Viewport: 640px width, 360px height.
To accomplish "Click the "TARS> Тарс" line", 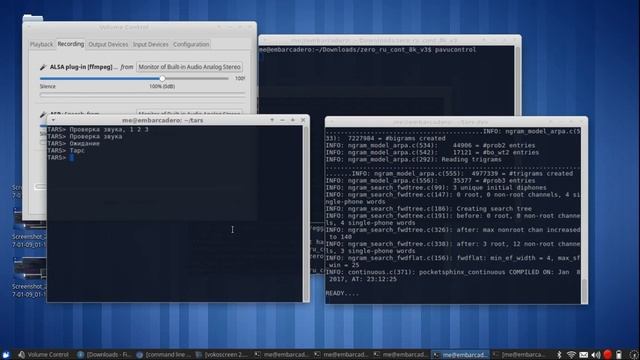I will 66,151.
